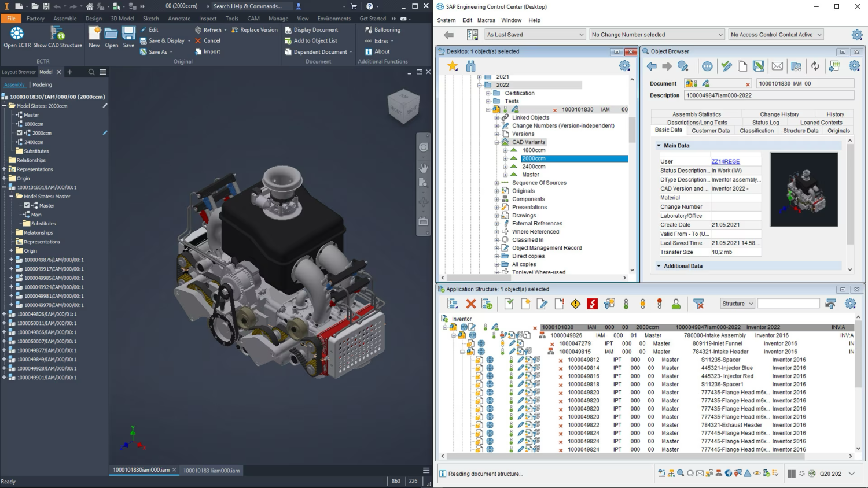Click the favorites star in the Desktop panel
This screenshot has width=868, height=488.
point(453,66)
